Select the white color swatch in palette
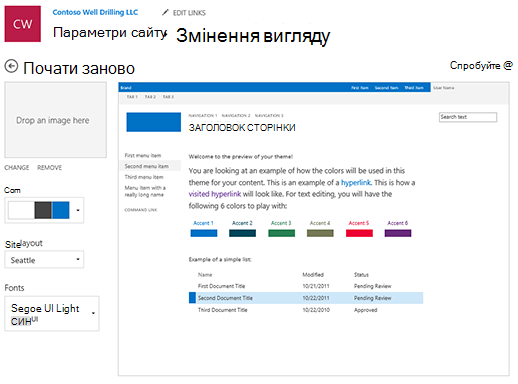 (21, 210)
